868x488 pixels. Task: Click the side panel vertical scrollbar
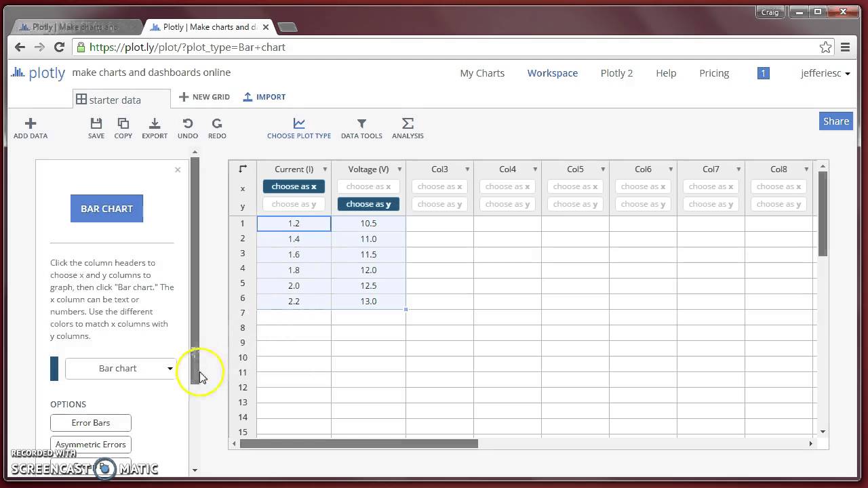click(195, 270)
